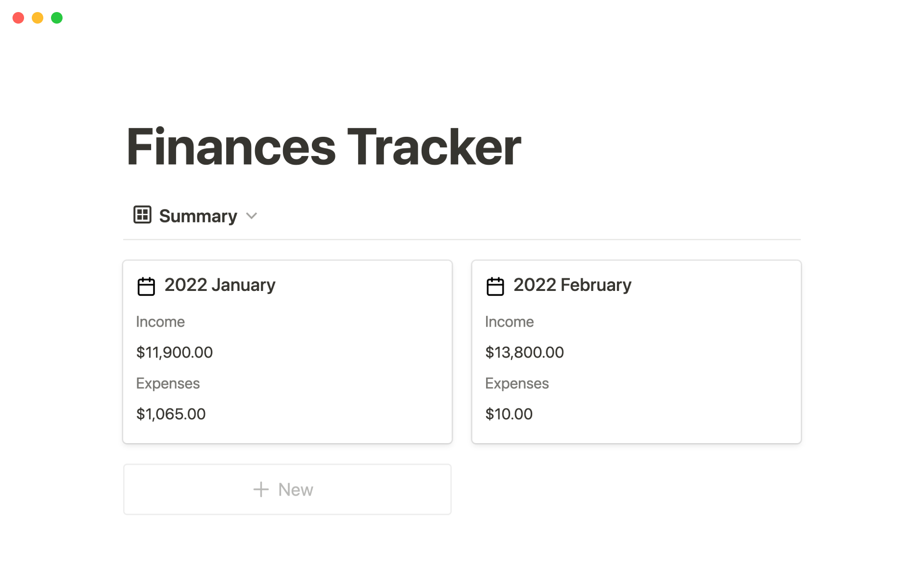Click the Expenses label in January card

point(168,383)
